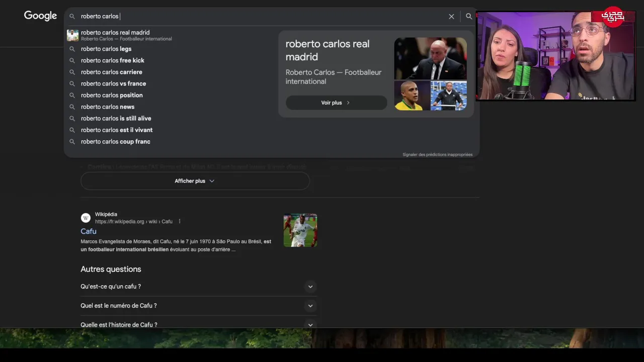
Task: Click magnifier icon beside 'roberto carlos legs'
Action: (x=72, y=49)
